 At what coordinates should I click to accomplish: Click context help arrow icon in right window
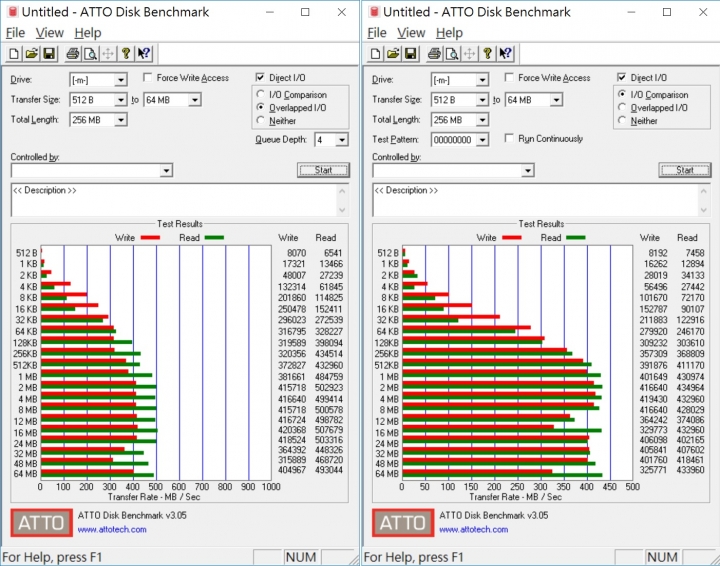[x=505, y=54]
